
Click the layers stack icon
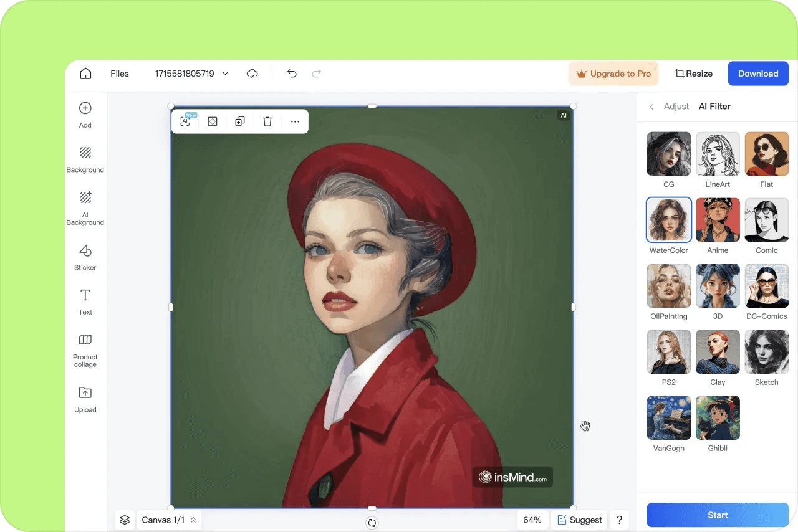coord(125,520)
